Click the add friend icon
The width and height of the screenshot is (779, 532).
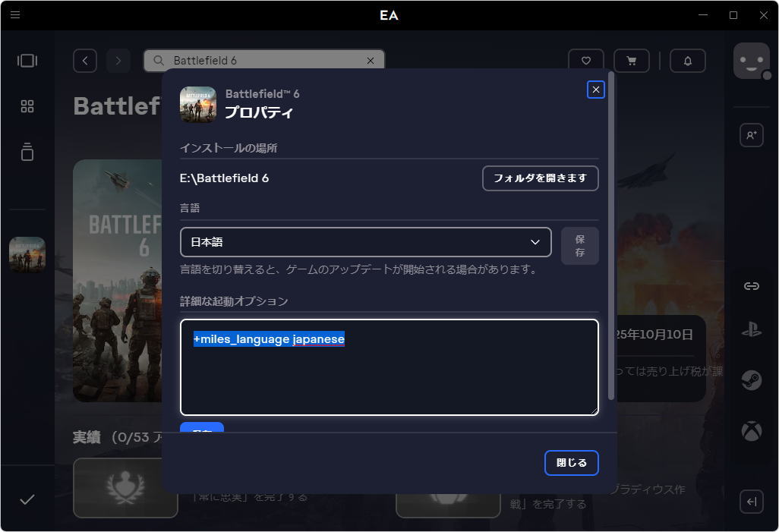coord(751,135)
